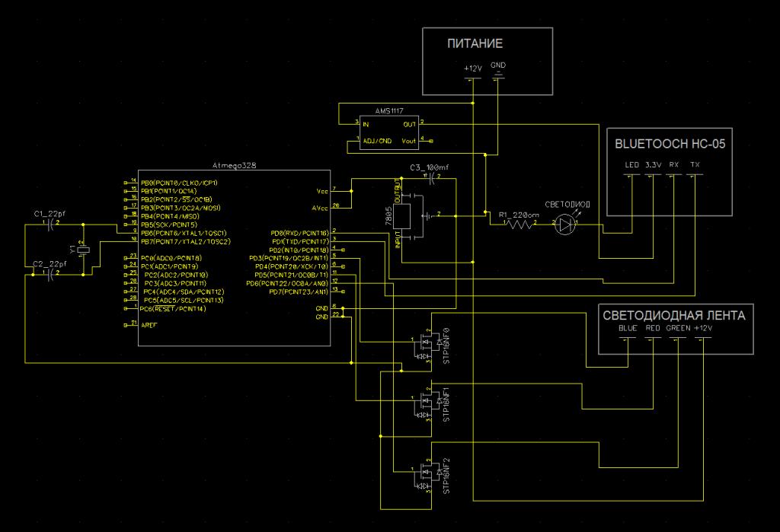Click the BLUETOOCH HC-05 module title
Image resolution: width=780 pixels, height=532 pixels.
point(668,142)
